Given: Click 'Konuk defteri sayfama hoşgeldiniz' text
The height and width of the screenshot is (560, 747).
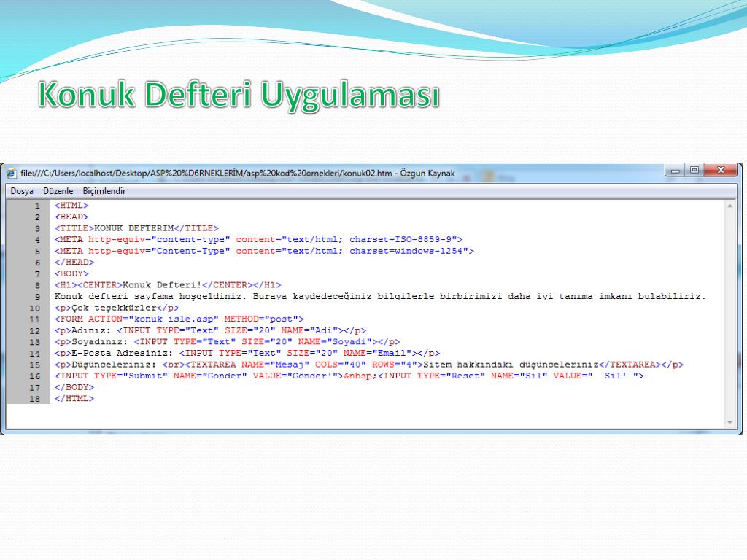Looking at the screenshot, I should pos(150,296).
